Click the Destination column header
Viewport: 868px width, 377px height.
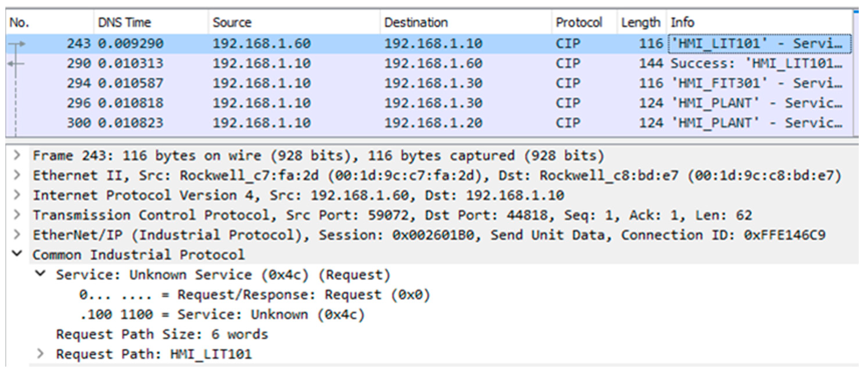click(x=416, y=23)
